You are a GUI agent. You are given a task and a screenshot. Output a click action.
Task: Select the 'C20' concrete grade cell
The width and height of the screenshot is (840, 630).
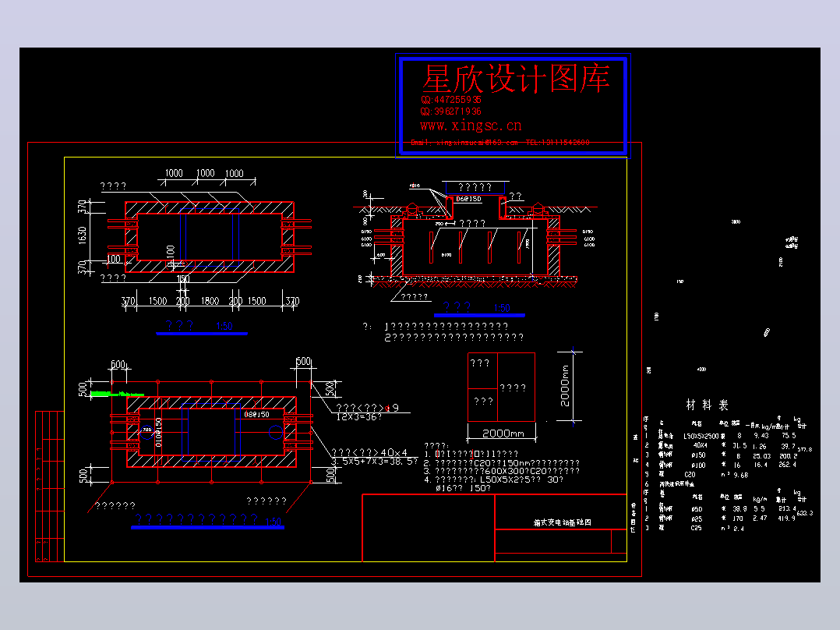[x=690, y=475]
